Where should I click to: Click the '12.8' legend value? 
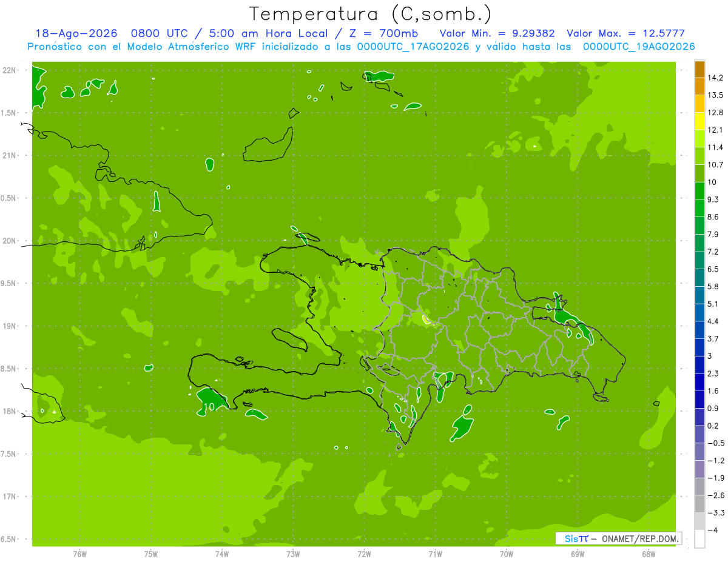[x=716, y=113]
